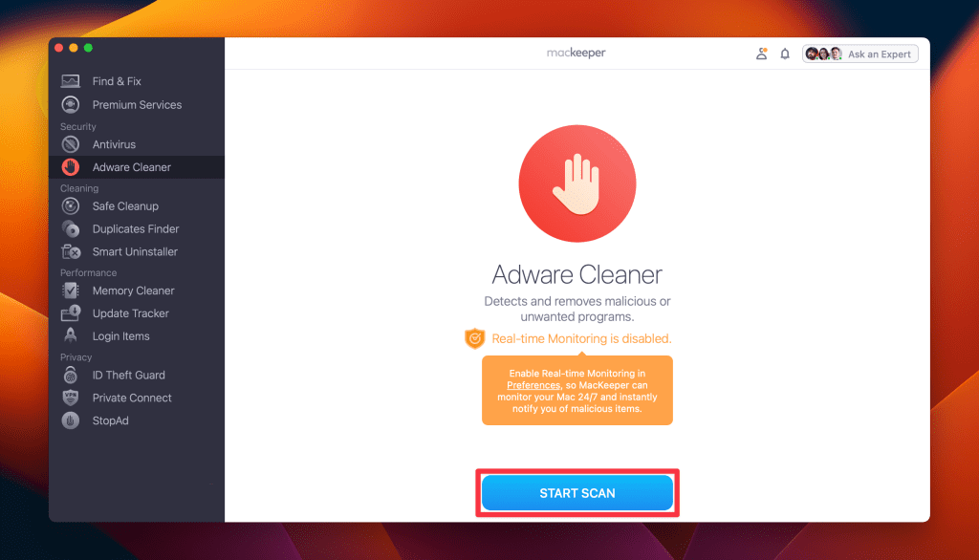Maximize the window with the green button

[88, 48]
